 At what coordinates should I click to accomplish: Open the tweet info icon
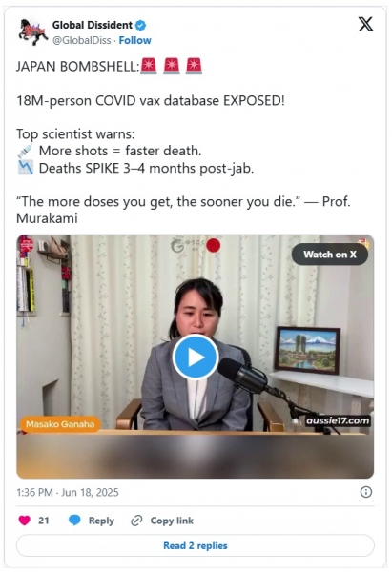coord(366,492)
